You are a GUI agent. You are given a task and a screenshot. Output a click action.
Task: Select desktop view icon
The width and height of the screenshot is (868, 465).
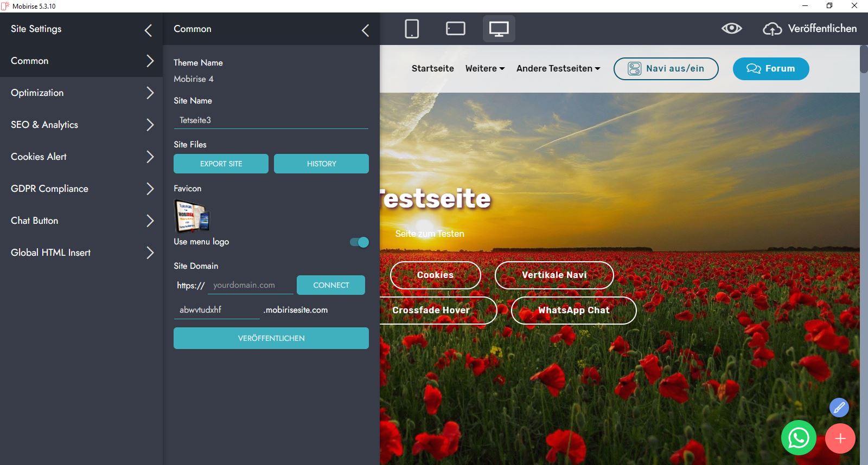[x=499, y=29]
